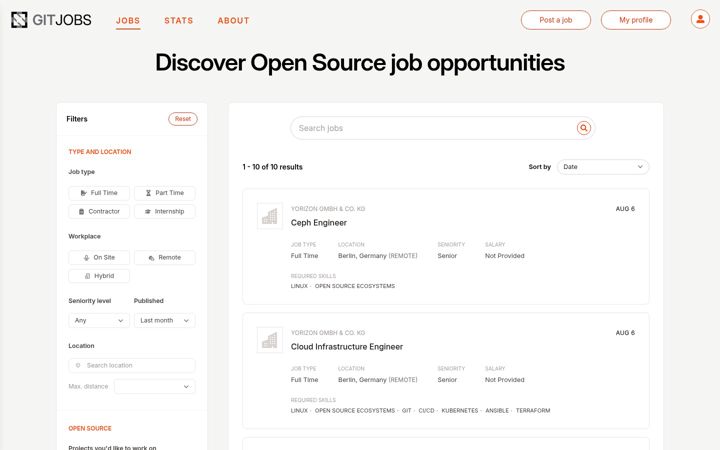Click Cloud Infrastructure Engineer company logo placeholder

[270, 340]
